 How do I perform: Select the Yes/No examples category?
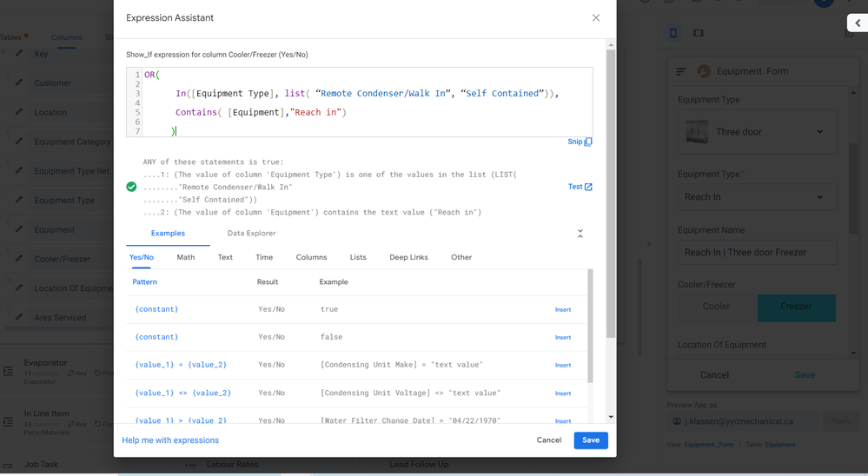coord(141,257)
